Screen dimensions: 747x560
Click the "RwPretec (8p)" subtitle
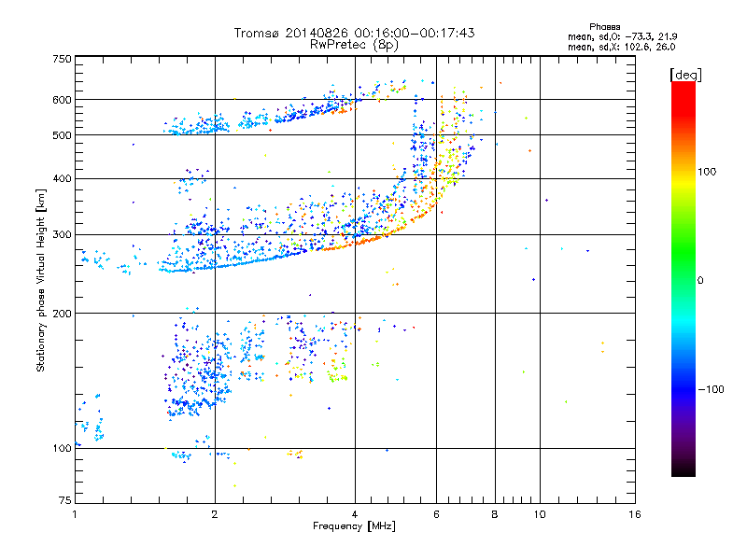coord(354,45)
